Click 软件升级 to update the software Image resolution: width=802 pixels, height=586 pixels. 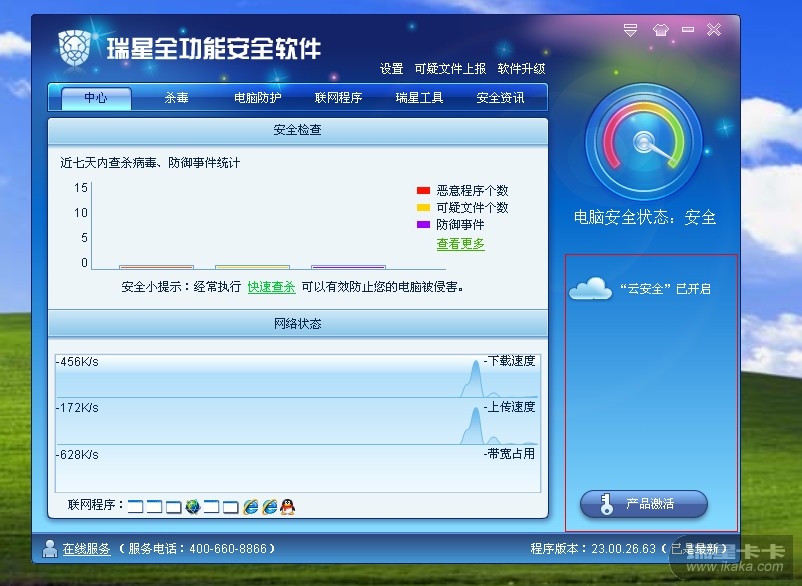click(521, 69)
